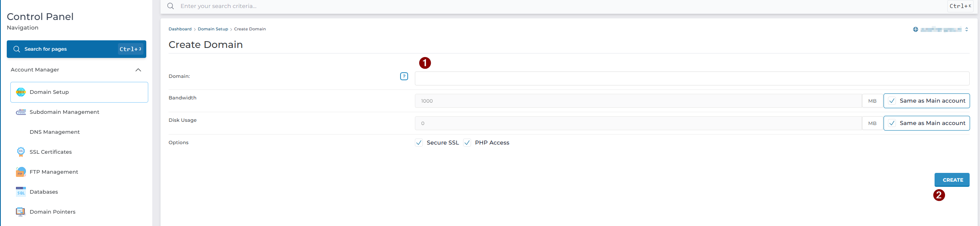
Task: Click the Databases SQL icon
Action: click(21, 192)
